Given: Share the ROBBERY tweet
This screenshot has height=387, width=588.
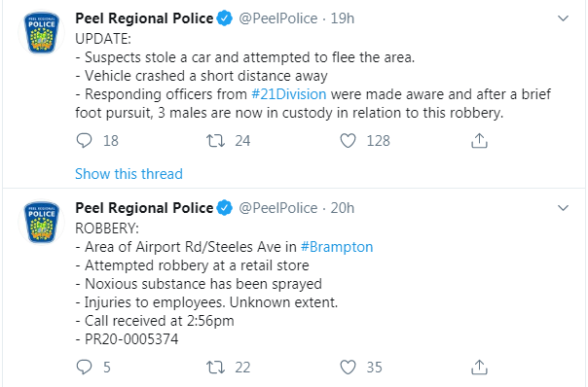Looking at the screenshot, I should [x=479, y=368].
